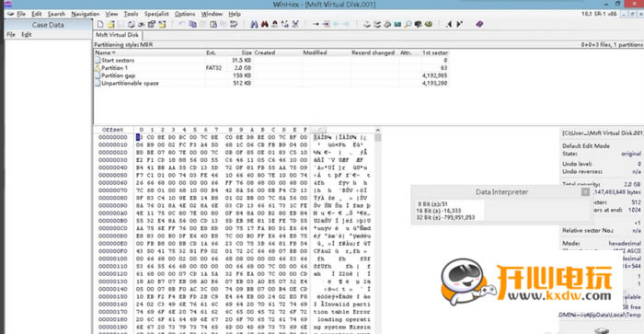Click the hex view scrollbar up arrow
This screenshot has height=334, width=644.
pyautogui.click(x=377, y=131)
